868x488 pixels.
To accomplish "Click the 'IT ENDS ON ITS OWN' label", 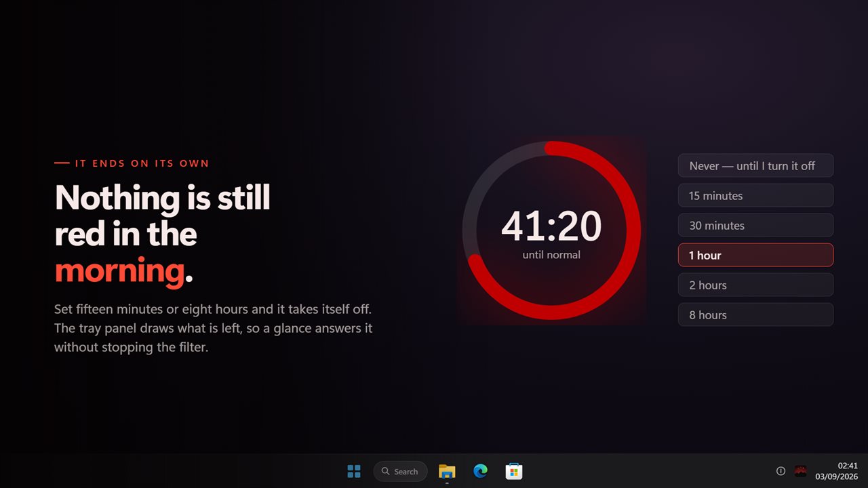I will click(x=142, y=163).
